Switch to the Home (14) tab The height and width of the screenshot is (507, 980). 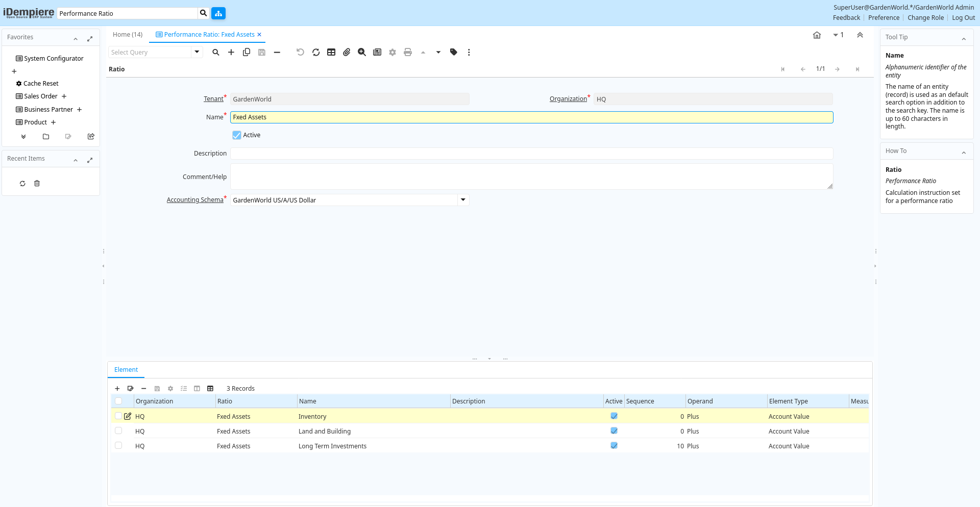tap(128, 35)
